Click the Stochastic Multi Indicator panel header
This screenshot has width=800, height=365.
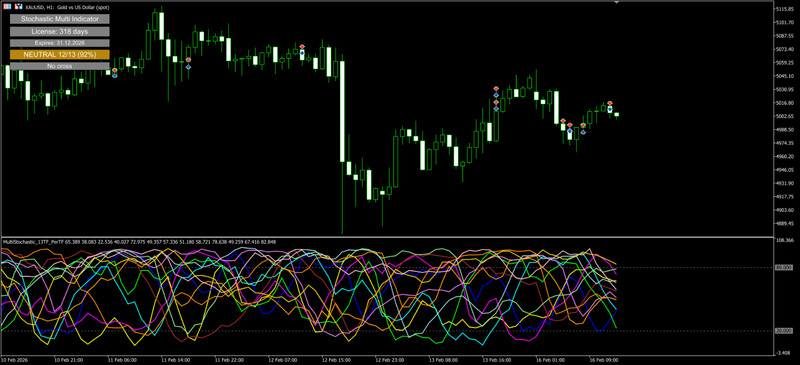point(59,19)
